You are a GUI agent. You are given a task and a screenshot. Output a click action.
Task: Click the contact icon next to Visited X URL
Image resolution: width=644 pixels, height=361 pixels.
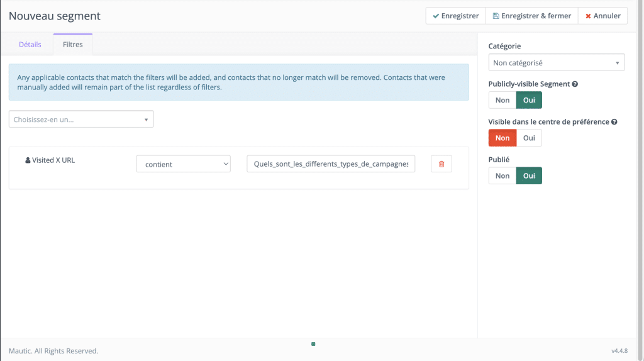[x=28, y=160]
